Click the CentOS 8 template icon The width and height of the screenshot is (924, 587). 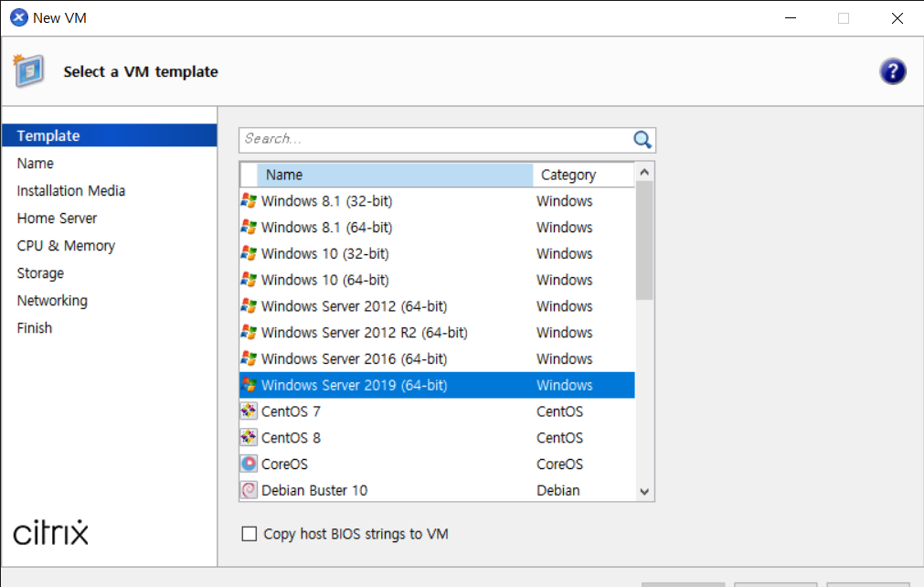pyautogui.click(x=249, y=437)
